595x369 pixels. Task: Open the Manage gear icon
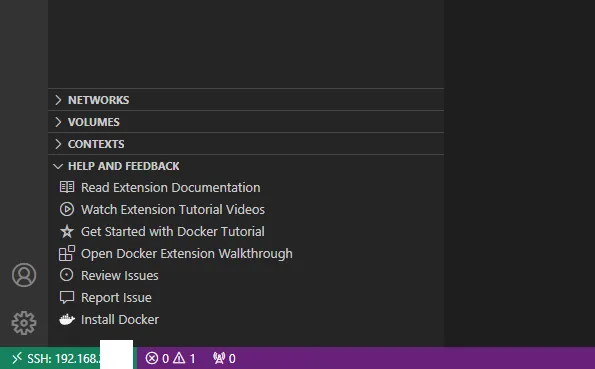(x=24, y=323)
